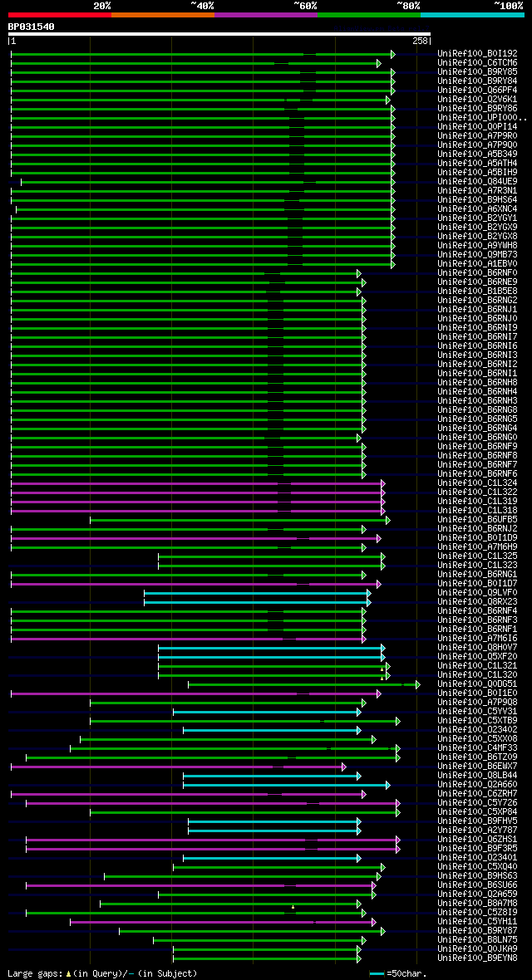Image resolution: width=532 pixels, height=980 pixels.
Task: Click the white query sequence bar
Action: pyautogui.click(x=219, y=34)
